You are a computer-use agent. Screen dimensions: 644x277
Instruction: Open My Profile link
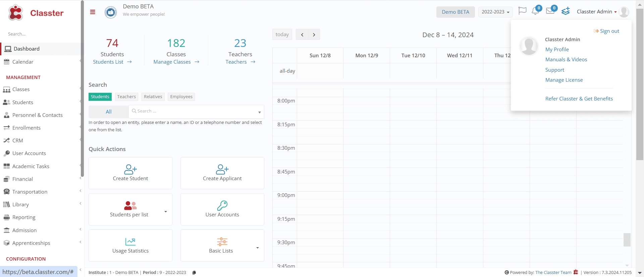click(557, 50)
